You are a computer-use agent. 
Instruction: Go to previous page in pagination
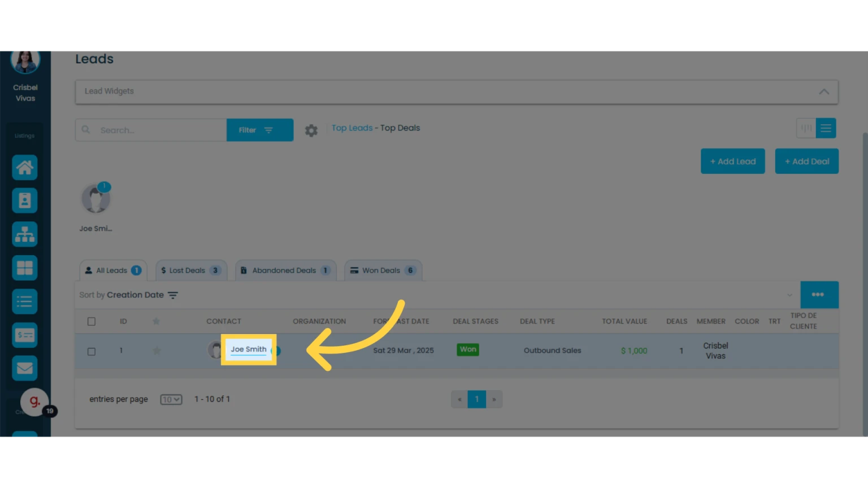pos(460,399)
